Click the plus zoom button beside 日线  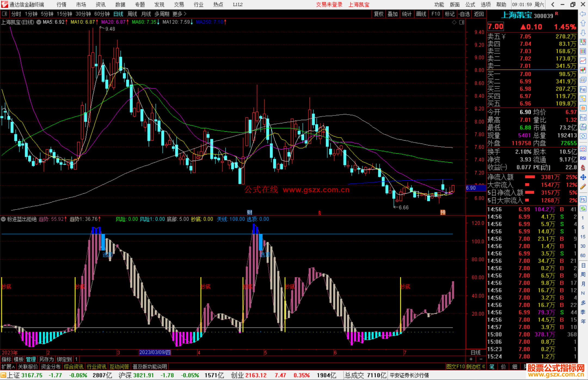click(471, 359)
